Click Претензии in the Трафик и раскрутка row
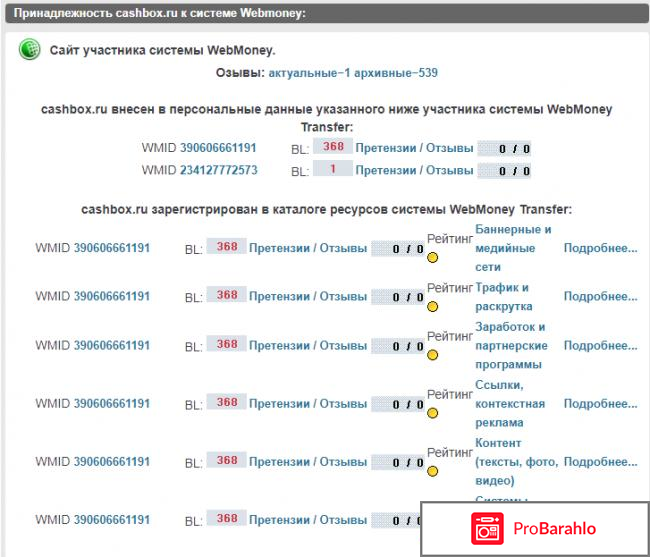650x557 pixels. 279,297
